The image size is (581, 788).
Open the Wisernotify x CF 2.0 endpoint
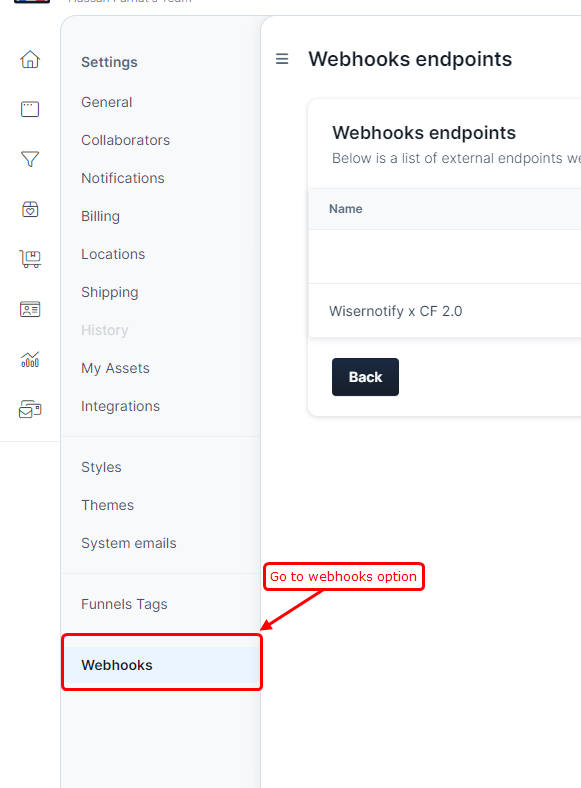point(396,311)
